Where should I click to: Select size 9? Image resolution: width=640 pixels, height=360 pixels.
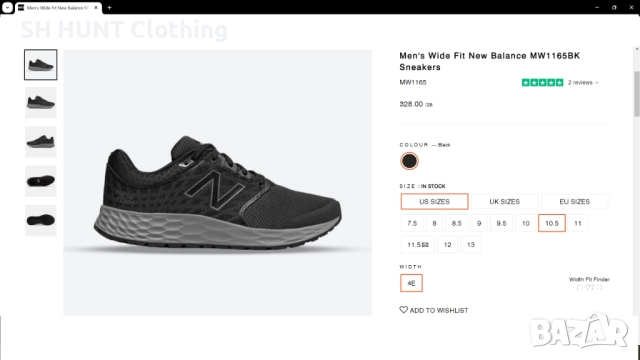click(x=479, y=223)
